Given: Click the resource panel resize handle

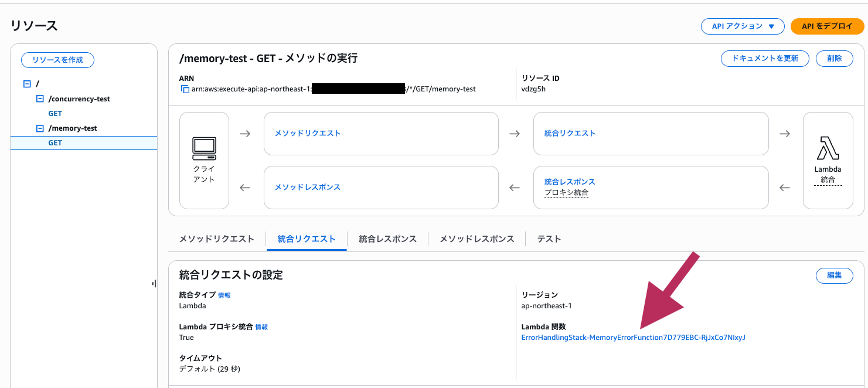Looking at the screenshot, I should point(154,284).
